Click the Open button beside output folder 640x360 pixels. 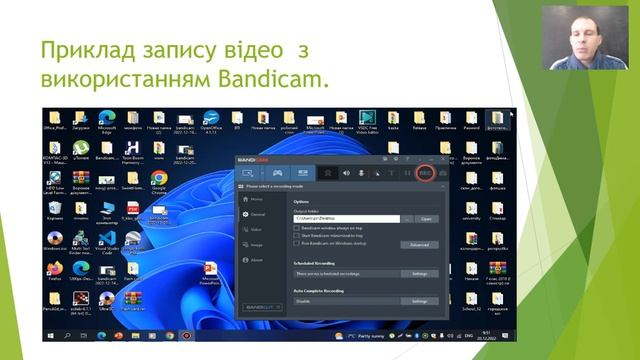point(427,219)
